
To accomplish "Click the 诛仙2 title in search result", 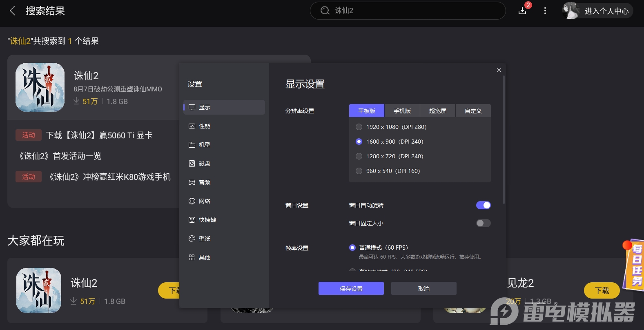I will [x=86, y=75].
